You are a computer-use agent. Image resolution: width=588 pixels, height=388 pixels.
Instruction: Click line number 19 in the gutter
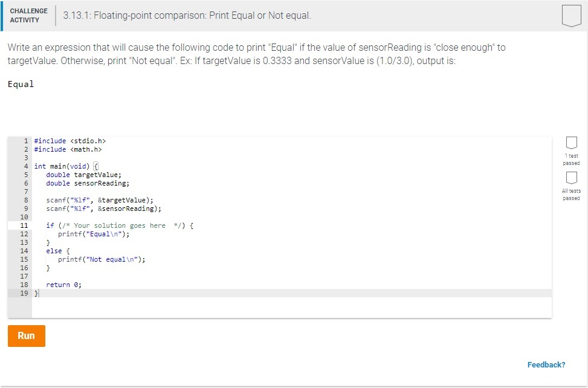24,293
